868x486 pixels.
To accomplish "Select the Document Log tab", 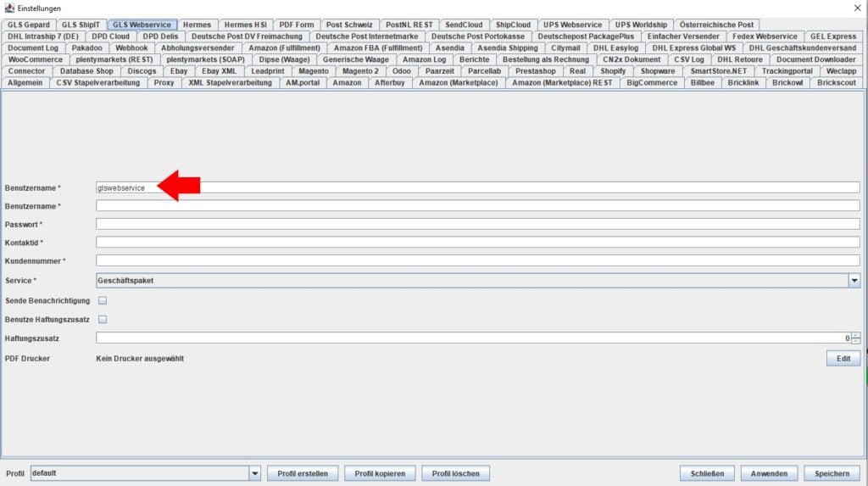I will 33,48.
